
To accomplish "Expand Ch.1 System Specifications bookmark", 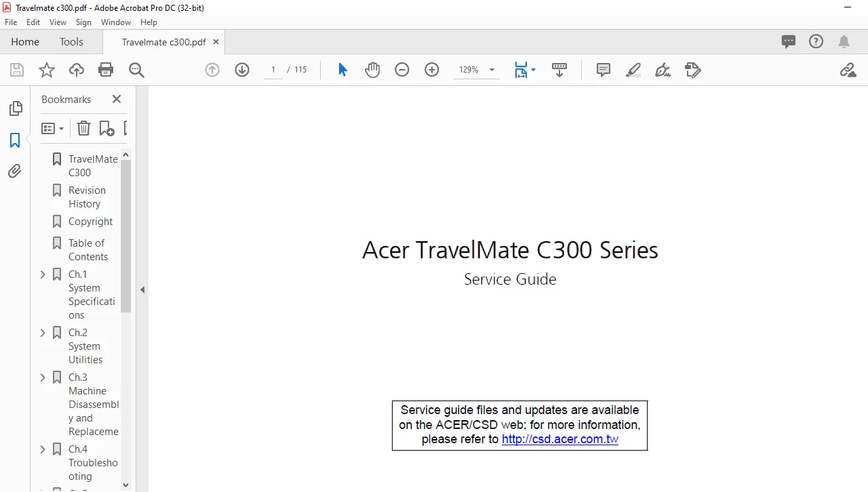I will pos(43,274).
